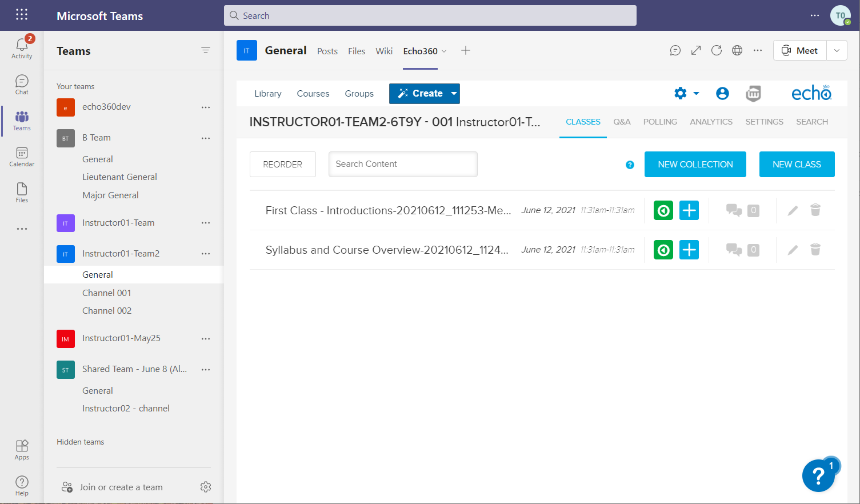
Task: Open the Echo360 Courses link
Action: [313, 94]
